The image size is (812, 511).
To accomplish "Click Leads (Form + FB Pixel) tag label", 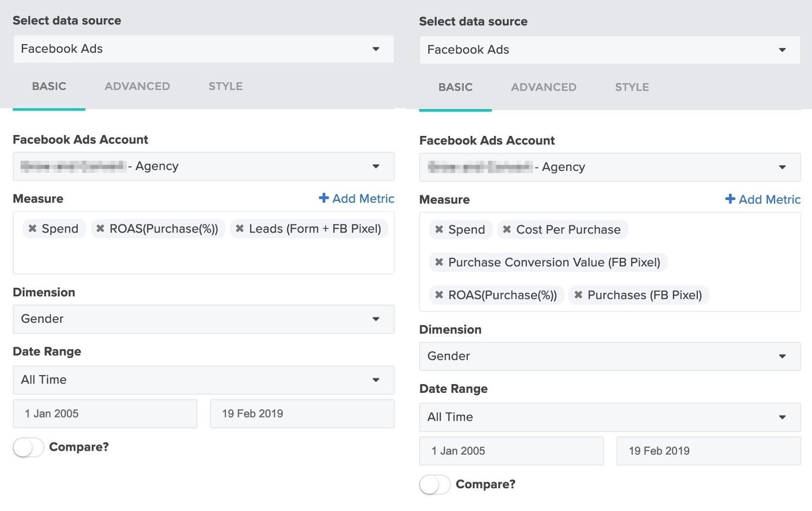I will [x=315, y=229].
